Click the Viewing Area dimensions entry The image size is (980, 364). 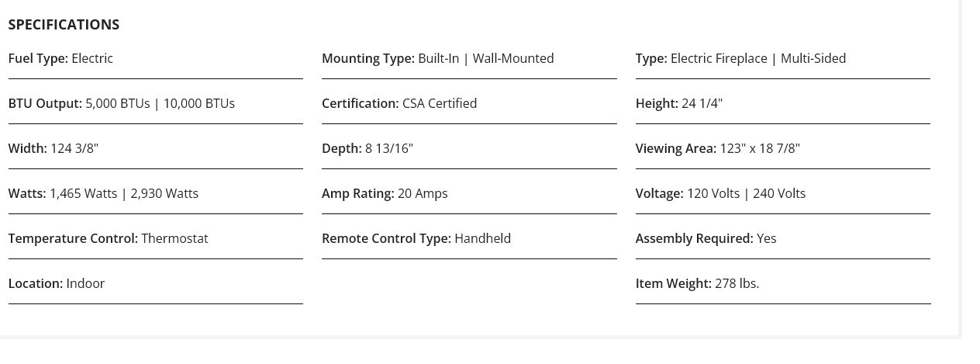[717, 149]
